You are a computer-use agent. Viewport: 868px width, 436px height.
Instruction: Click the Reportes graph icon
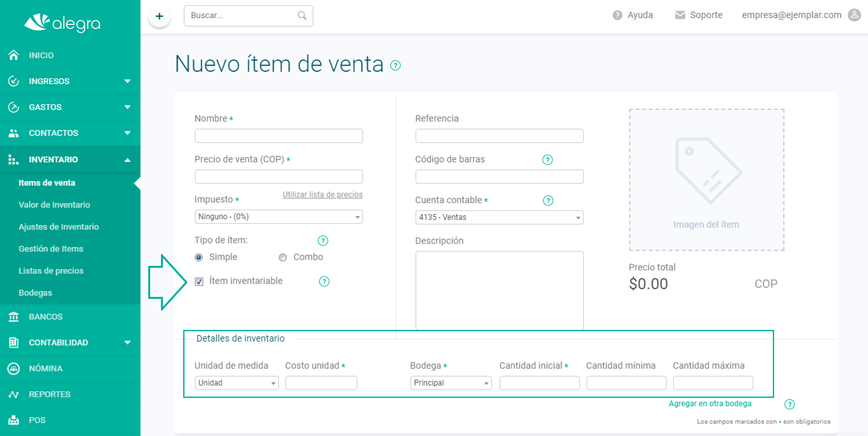pos(13,394)
